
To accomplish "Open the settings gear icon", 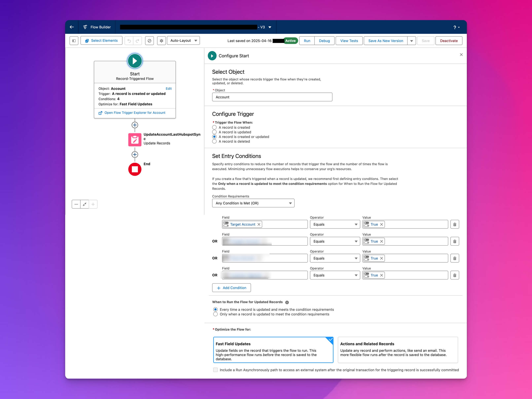I will 161,41.
